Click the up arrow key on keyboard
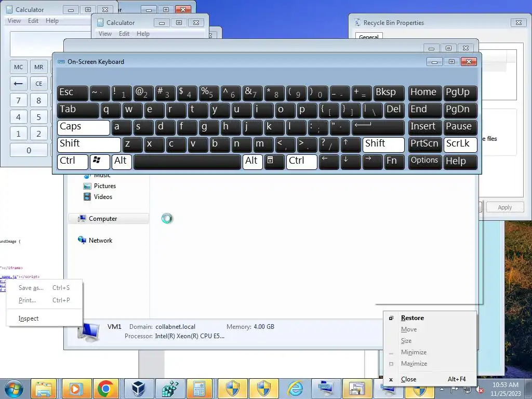 click(351, 144)
